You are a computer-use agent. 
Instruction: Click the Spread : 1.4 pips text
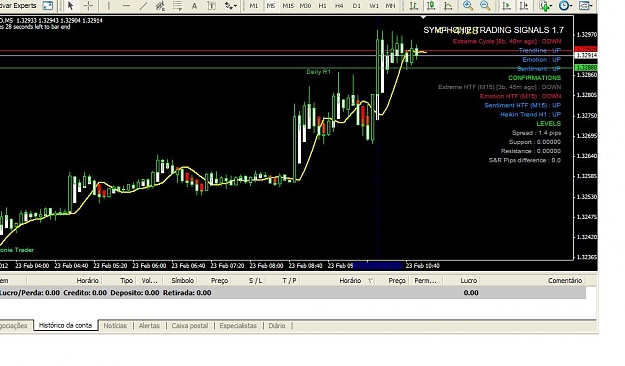click(x=536, y=133)
